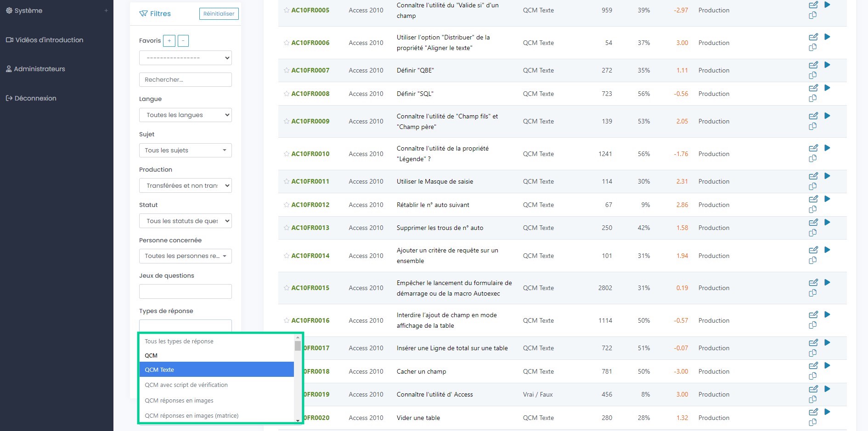The height and width of the screenshot is (431, 868).
Task: Expand the Sujet dropdown
Action: click(185, 151)
